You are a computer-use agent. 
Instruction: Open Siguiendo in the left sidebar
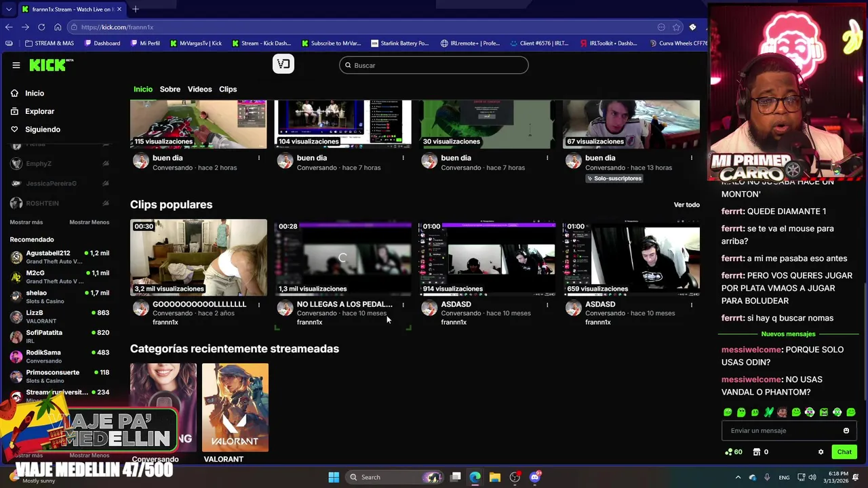(35, 129)
